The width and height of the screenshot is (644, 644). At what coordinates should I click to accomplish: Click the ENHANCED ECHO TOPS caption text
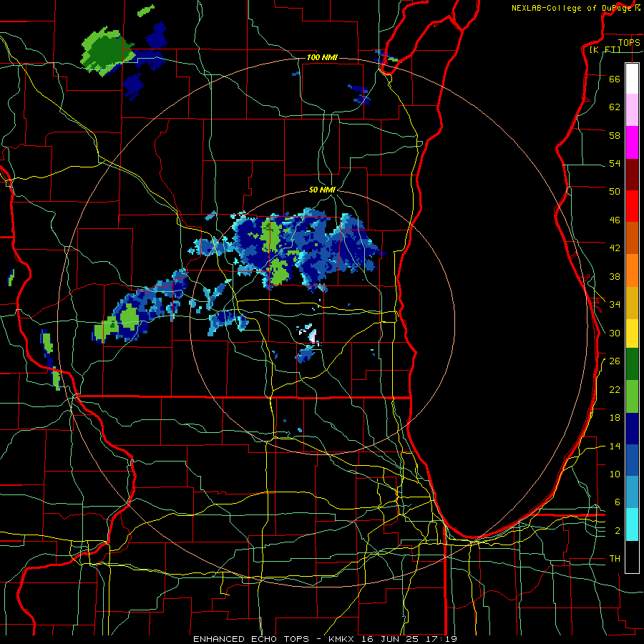pos(251,639)
